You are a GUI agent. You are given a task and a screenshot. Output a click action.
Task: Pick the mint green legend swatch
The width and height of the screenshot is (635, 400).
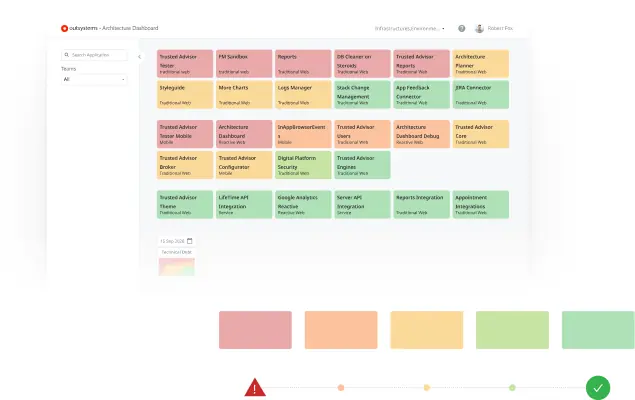pos(598,330)
